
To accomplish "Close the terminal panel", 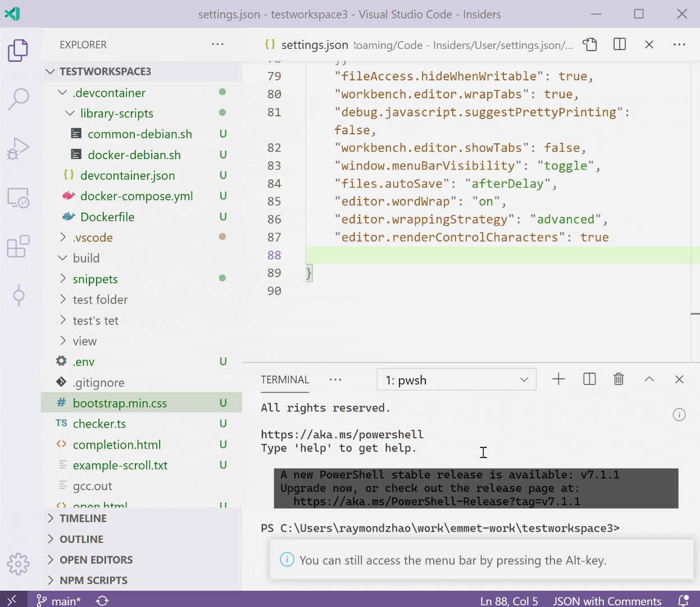I will click(679, 379).
